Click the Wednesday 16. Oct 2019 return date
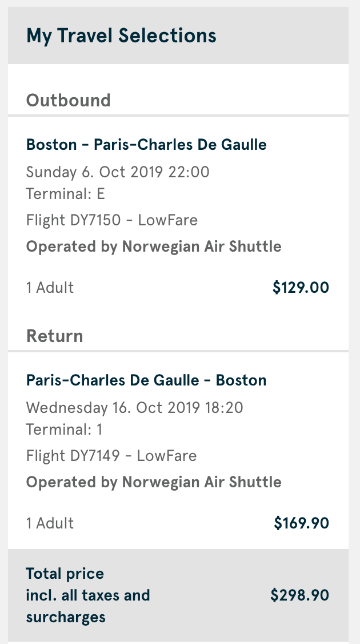 134,408
